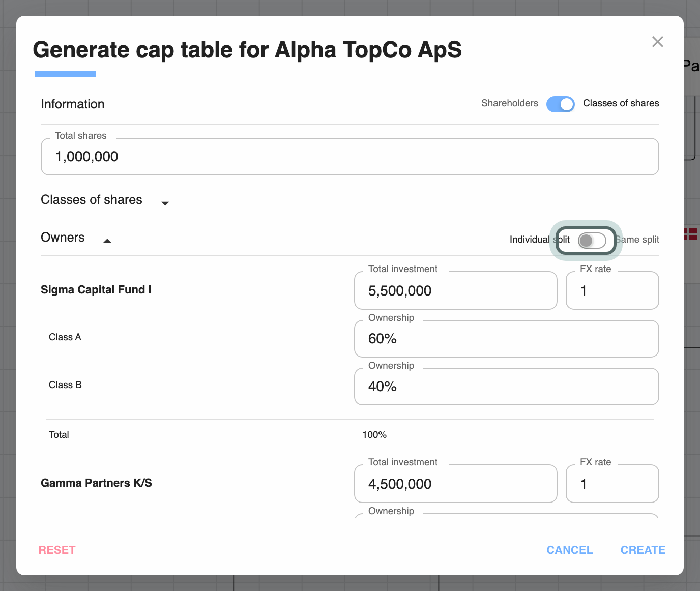Select the Sigma Capital Fund I name
700x591 pixels.
pyautogui.click(x=96, y=290)
